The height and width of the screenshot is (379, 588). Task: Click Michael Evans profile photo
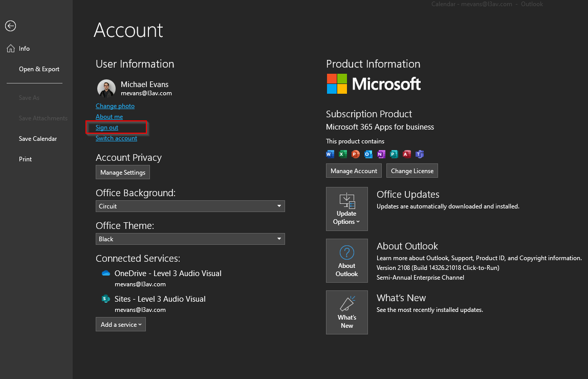tap(106, 89)
